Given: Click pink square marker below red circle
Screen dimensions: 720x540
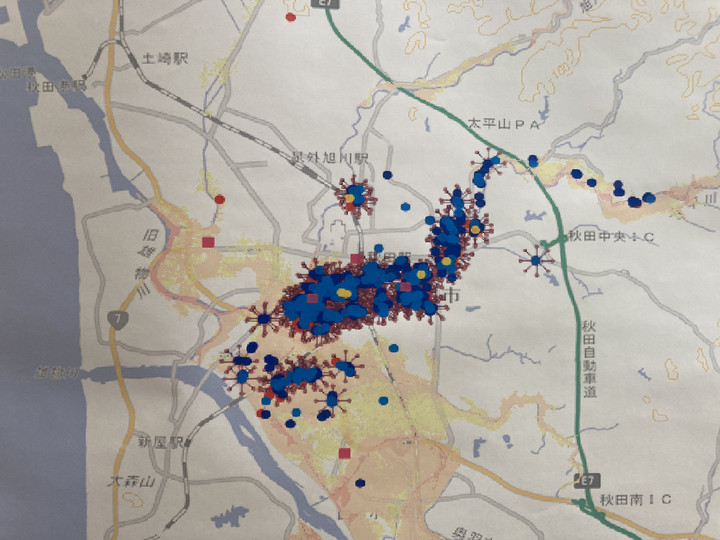Looking at the screenshot, I should coord(208,242).
